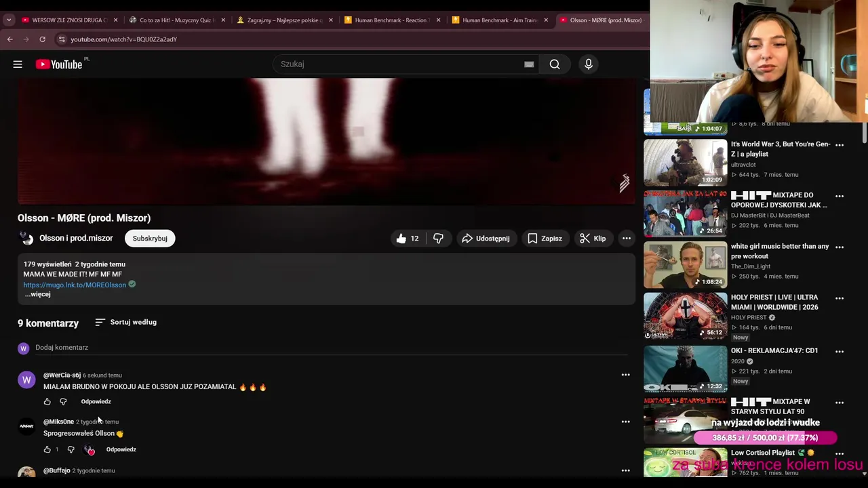Viewport: 868px width, 488px height.
Task: Reload the page in browser toolbar
Action: 42,39
